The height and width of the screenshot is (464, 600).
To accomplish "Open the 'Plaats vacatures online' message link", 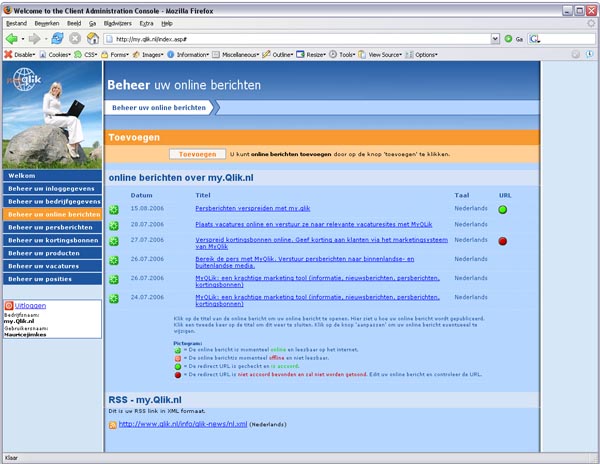I will 314,226.
